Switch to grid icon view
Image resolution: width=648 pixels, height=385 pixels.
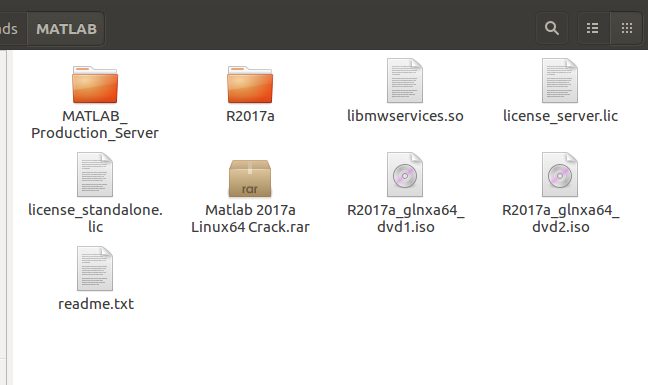pos(627,28)
